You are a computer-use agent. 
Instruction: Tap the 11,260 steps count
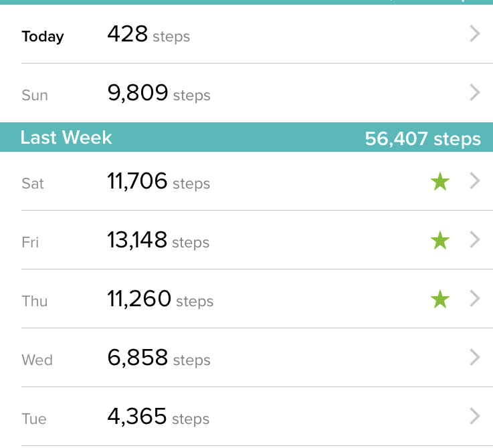[x=160, y=299]
